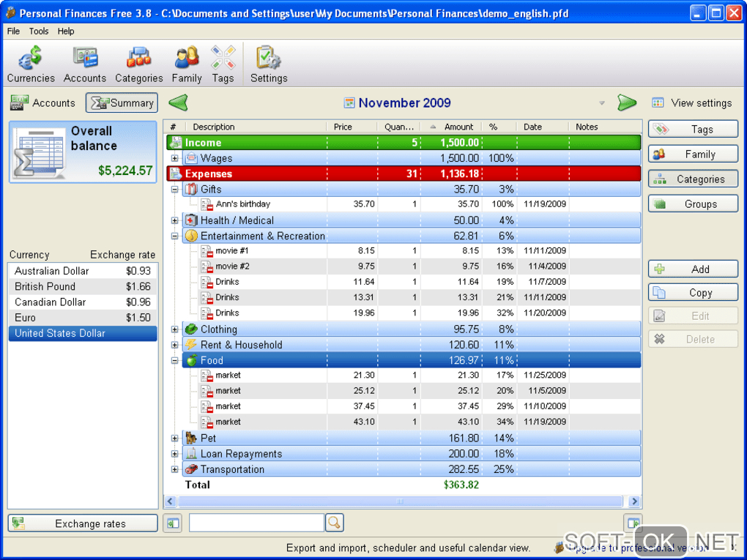This screenshot has height=560, width=747.
Task: Open the File menu
Action: pos(13,31)
